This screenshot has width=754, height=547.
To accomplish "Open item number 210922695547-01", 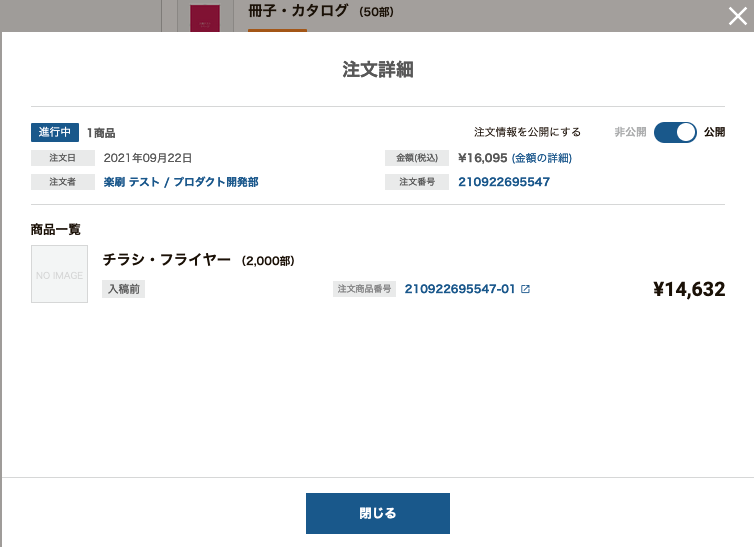I will (460, 289).
